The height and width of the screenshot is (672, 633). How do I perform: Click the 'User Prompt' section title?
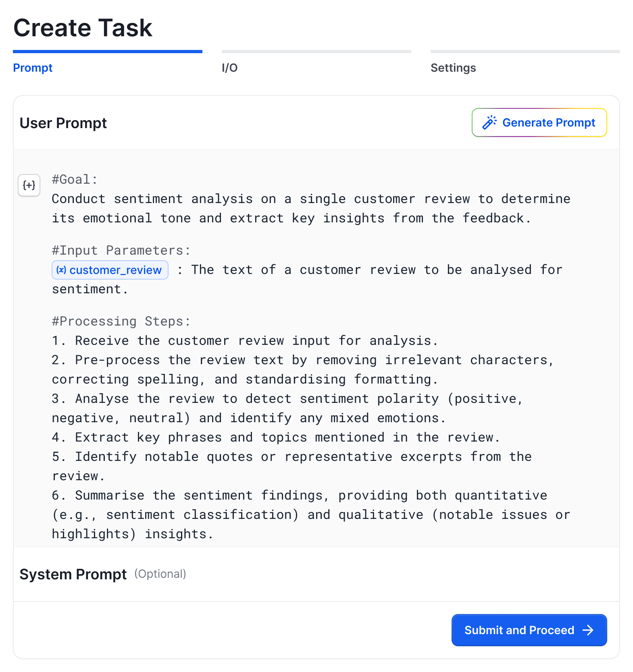click(63, 123)
